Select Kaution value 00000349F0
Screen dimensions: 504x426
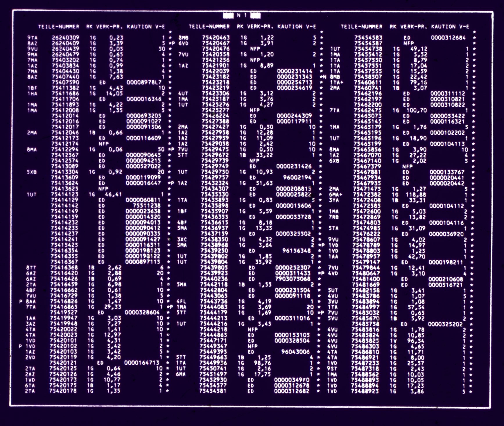(292, 380)
